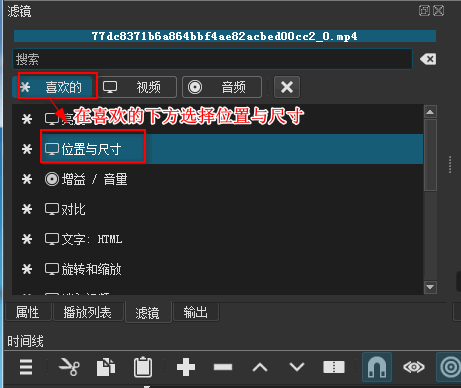Toggle the magnet snapping button
Viewport: 461px width, 388px height.
point(377,367)
